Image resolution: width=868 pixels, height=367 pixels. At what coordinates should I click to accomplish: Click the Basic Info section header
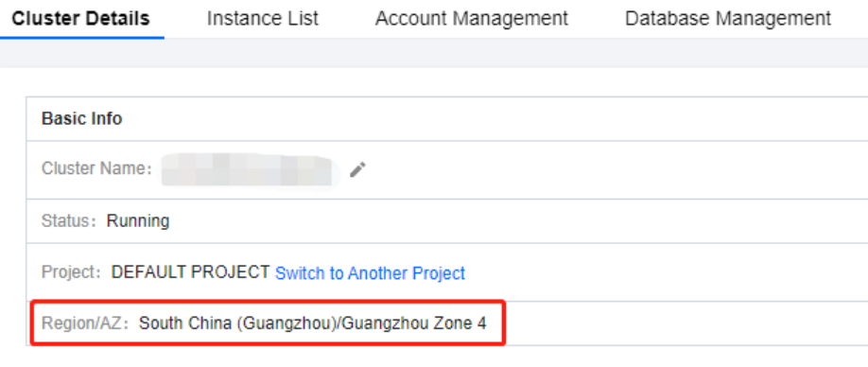(82, 118)
